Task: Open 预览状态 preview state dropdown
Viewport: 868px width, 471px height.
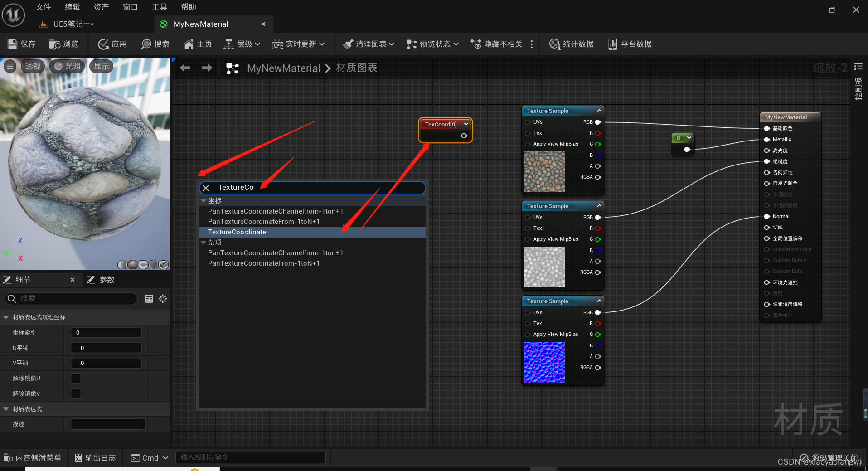Action: [432, 44]
